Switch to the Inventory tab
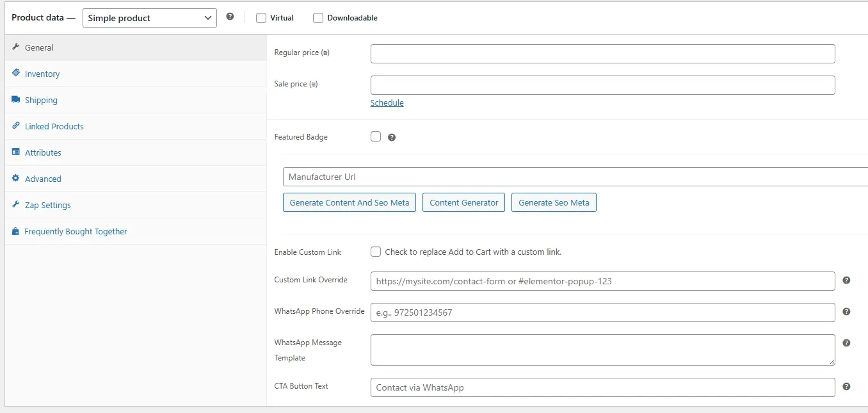The height and width of the screenshot is (413, 868). click(42, 74)
